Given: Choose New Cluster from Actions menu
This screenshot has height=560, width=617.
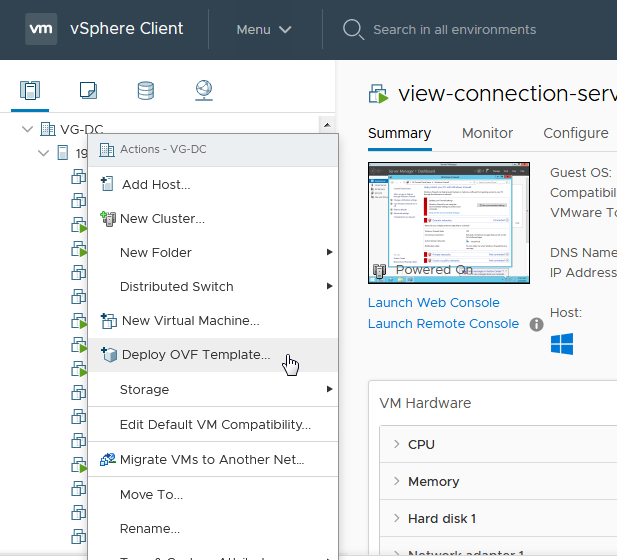Looking at the screenshot, I should tap(213, 218).
